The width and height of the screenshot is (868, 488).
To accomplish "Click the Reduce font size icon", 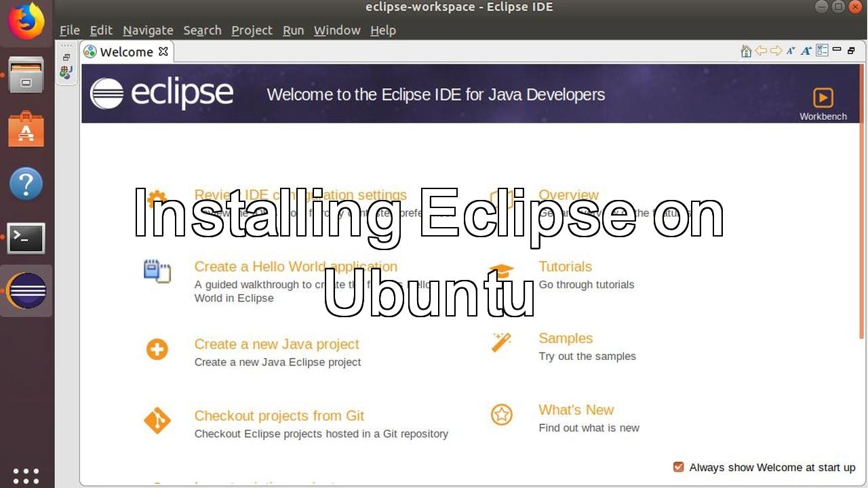I will coord(791,51).
